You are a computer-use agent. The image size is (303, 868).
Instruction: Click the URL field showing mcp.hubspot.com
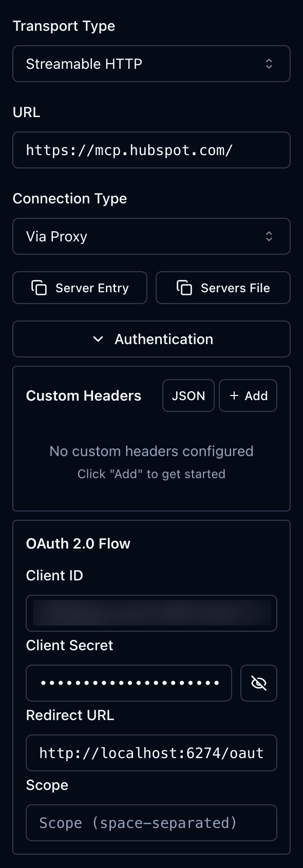coord(151,150)
